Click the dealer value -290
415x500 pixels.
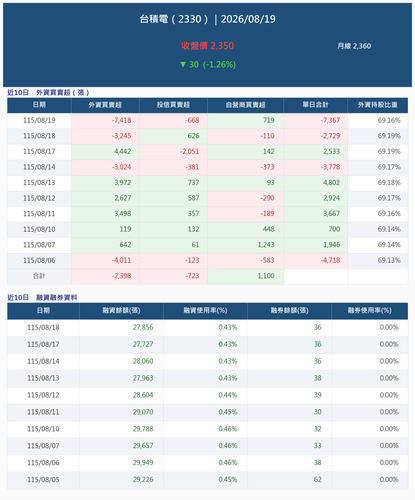[267, 198]
